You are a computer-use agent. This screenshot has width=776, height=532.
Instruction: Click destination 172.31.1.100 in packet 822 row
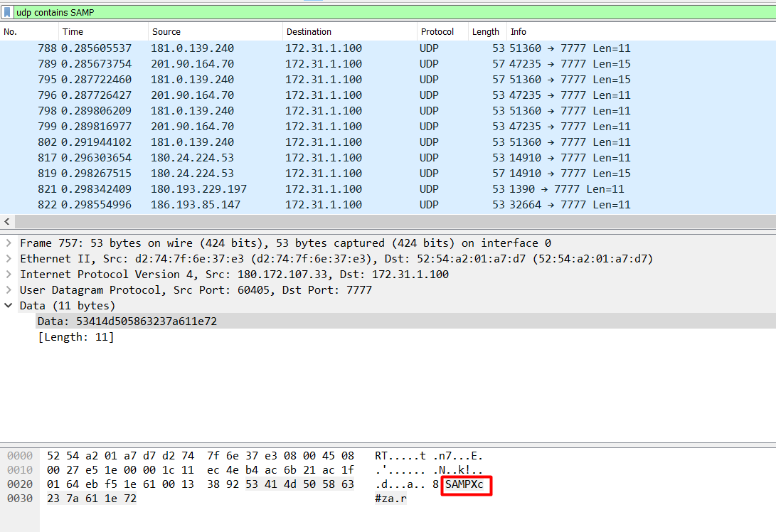point(323,204)
